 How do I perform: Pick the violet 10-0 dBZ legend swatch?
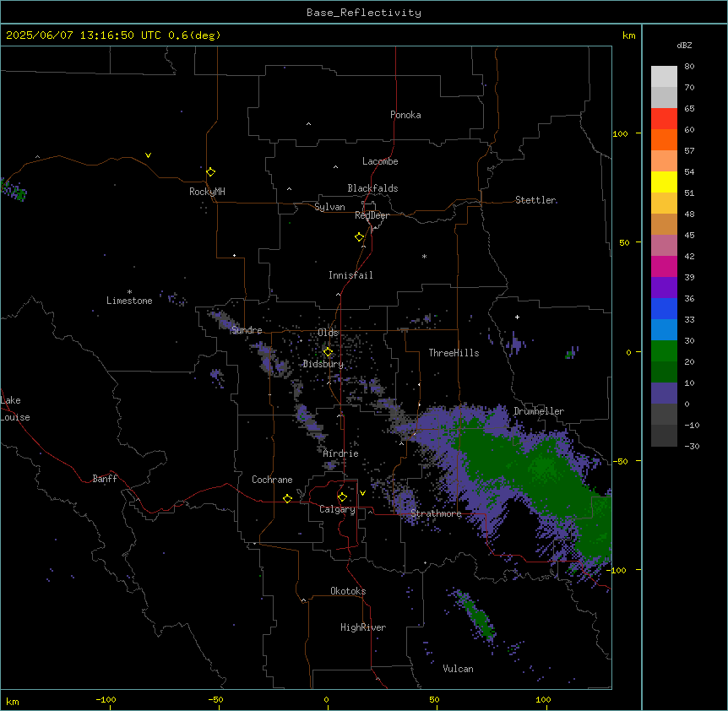664,393
